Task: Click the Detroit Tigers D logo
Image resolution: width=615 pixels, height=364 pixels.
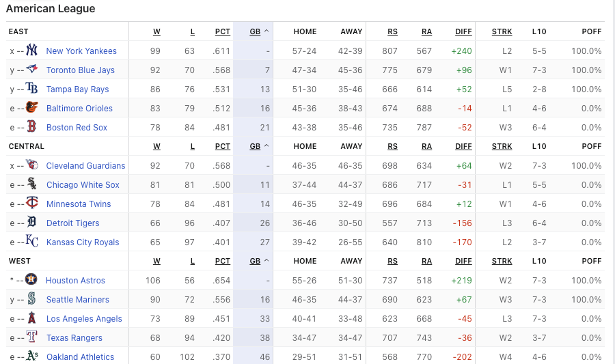Action: coord(32,223)
